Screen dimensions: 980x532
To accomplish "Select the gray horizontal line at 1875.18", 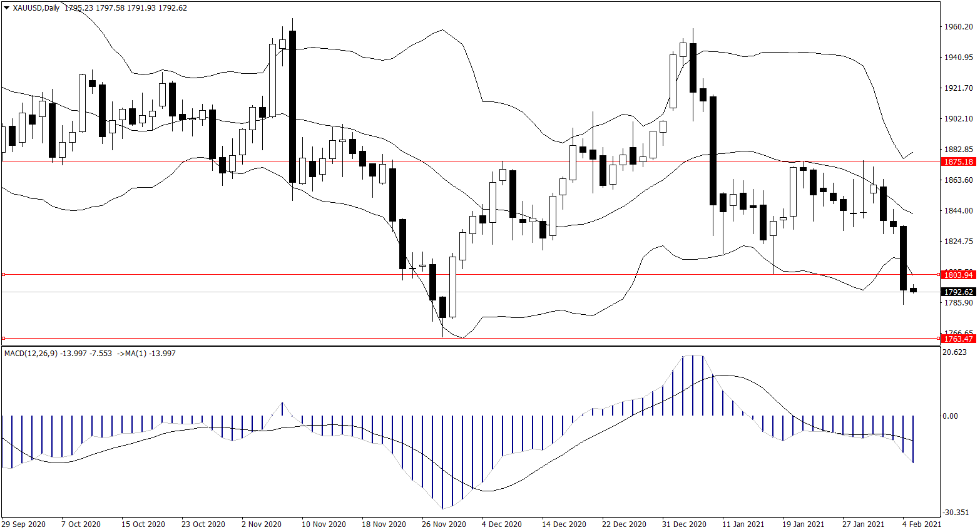I will (438, 161).
